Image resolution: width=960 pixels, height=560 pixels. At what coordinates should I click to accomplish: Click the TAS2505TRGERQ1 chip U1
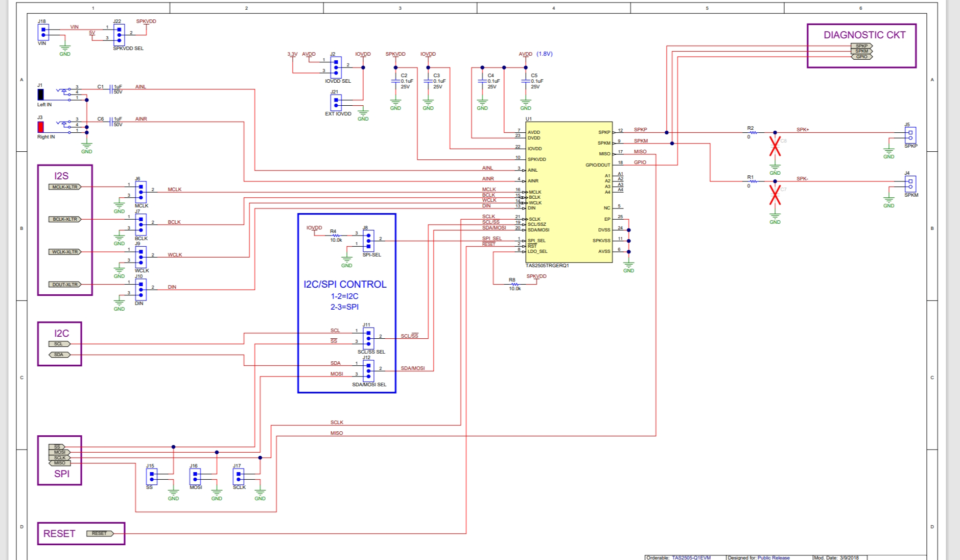point(569,192)
